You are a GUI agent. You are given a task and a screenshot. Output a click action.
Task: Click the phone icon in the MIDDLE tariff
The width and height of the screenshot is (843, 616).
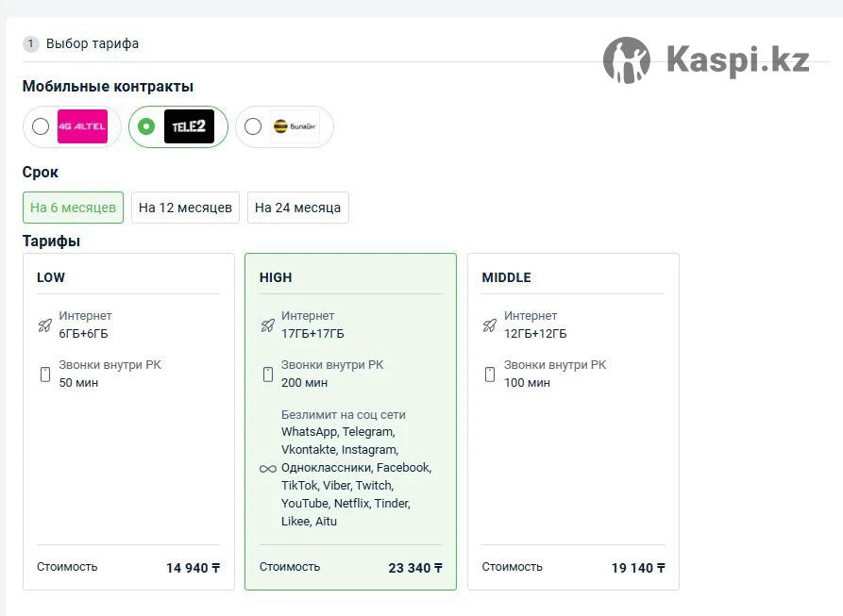pos(490,375)
